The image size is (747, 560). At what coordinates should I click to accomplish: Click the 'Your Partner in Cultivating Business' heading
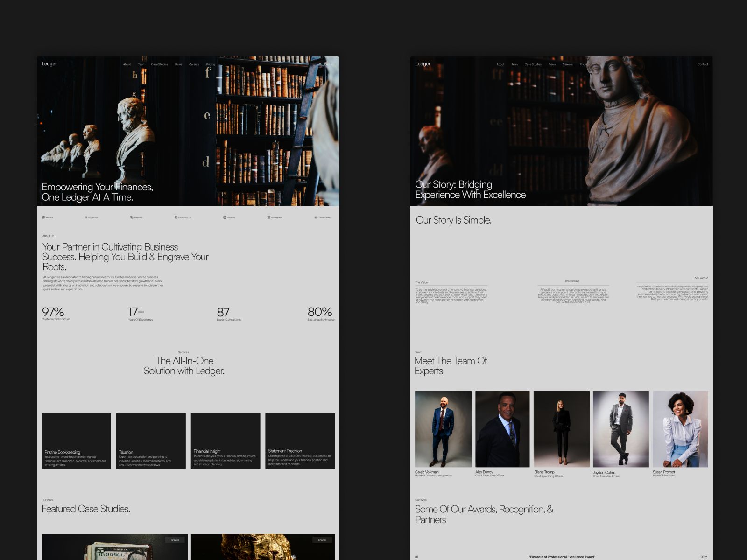125,257
